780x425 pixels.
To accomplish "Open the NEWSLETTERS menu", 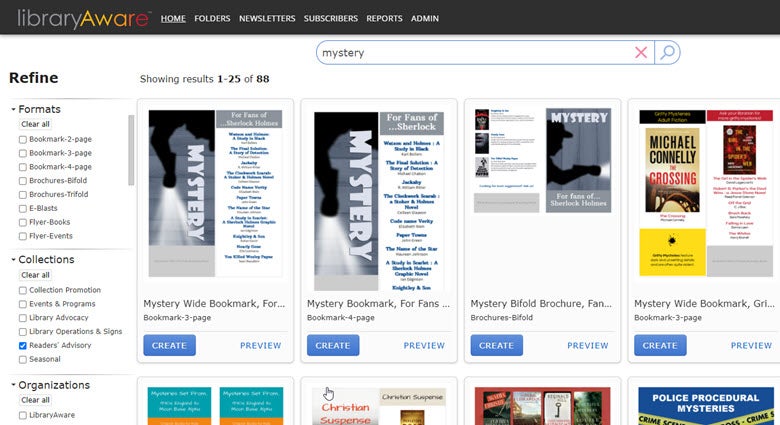I will point(267,18).
